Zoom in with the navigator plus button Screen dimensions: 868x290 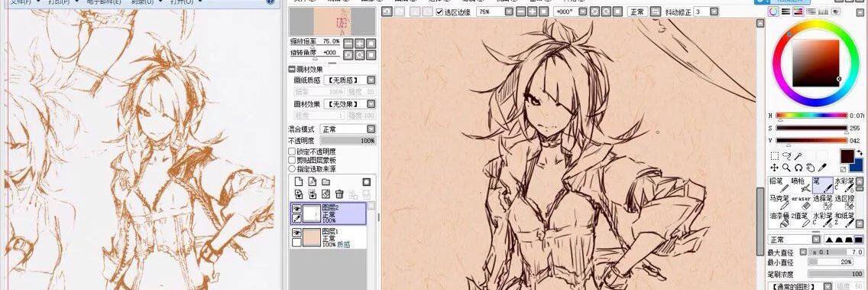[360, 44]
